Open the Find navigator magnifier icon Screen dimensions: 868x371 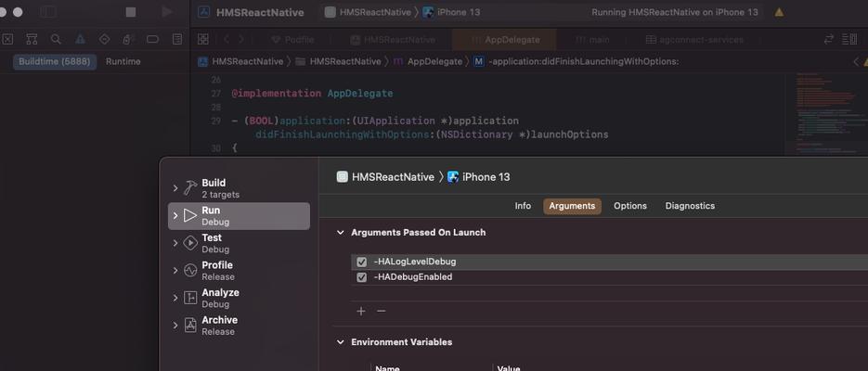[56, 39]
